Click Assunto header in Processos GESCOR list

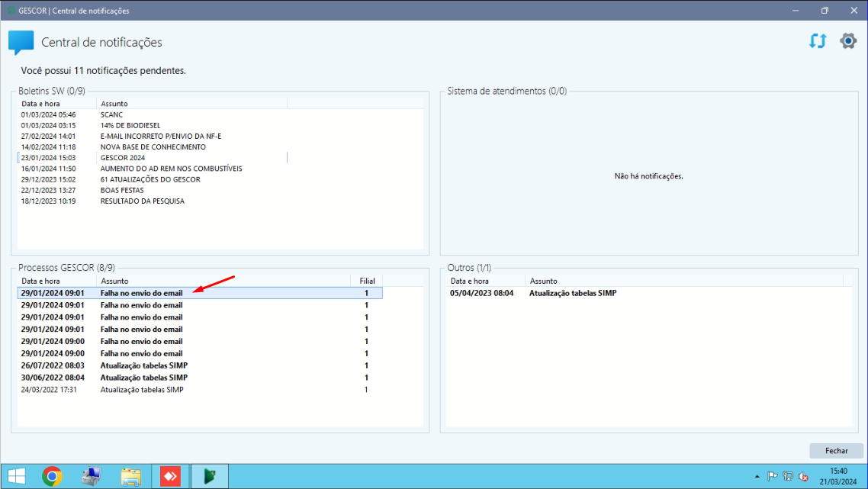(223, 281)
